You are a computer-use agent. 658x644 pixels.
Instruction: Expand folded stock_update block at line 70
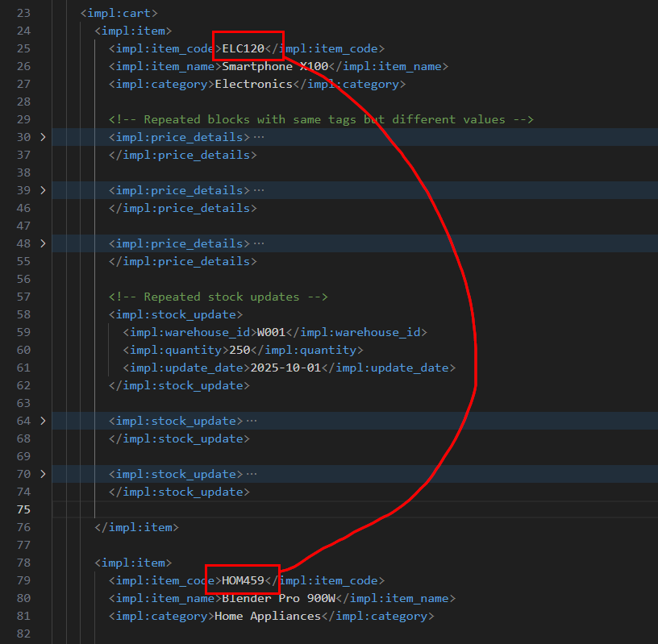(43, 474)
